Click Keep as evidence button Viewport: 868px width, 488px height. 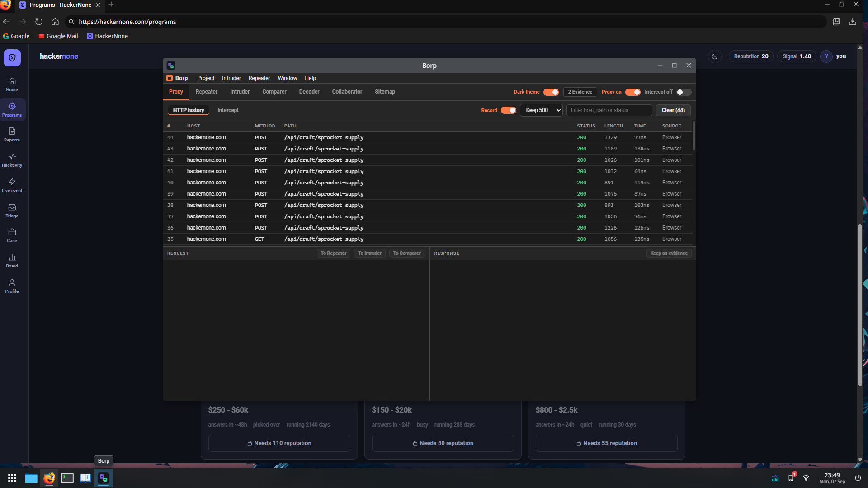(669, 253)
